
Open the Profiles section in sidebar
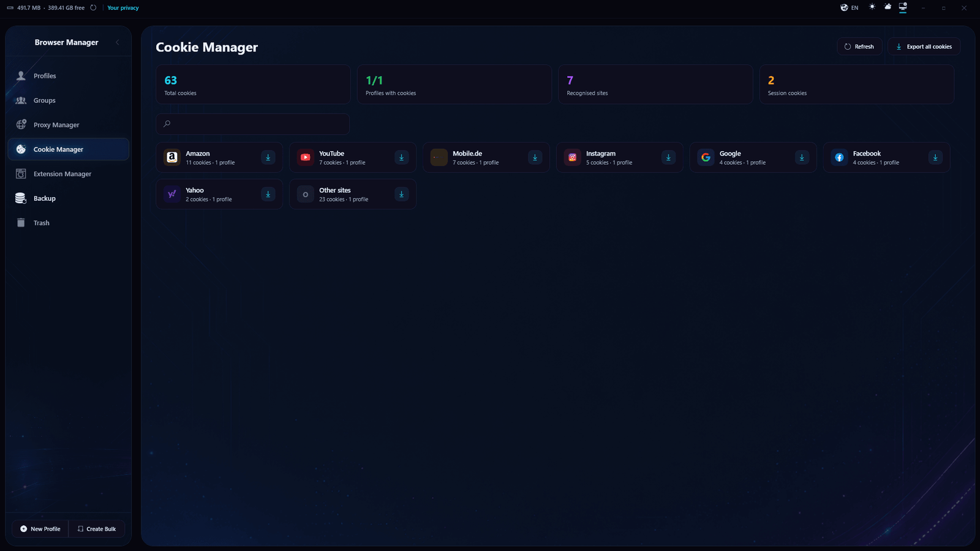(x=68, y=76)
